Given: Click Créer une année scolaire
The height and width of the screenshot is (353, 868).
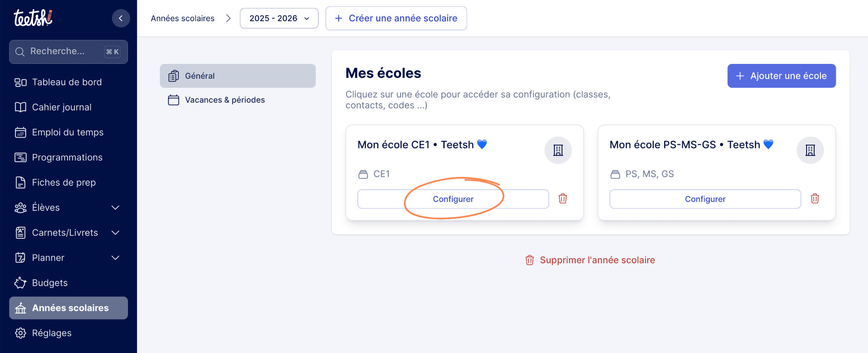Looking at the screenshot, I should tap(396, 18).
